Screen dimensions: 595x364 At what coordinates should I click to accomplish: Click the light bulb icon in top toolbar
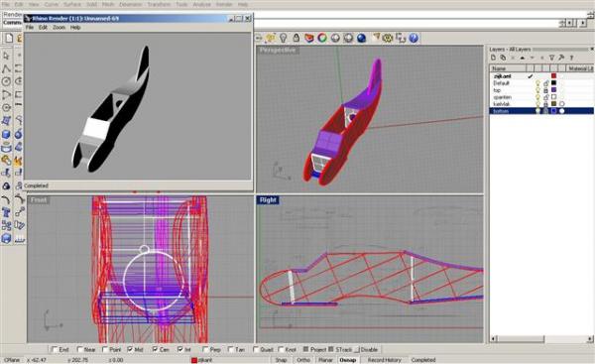tap(283, 38)
